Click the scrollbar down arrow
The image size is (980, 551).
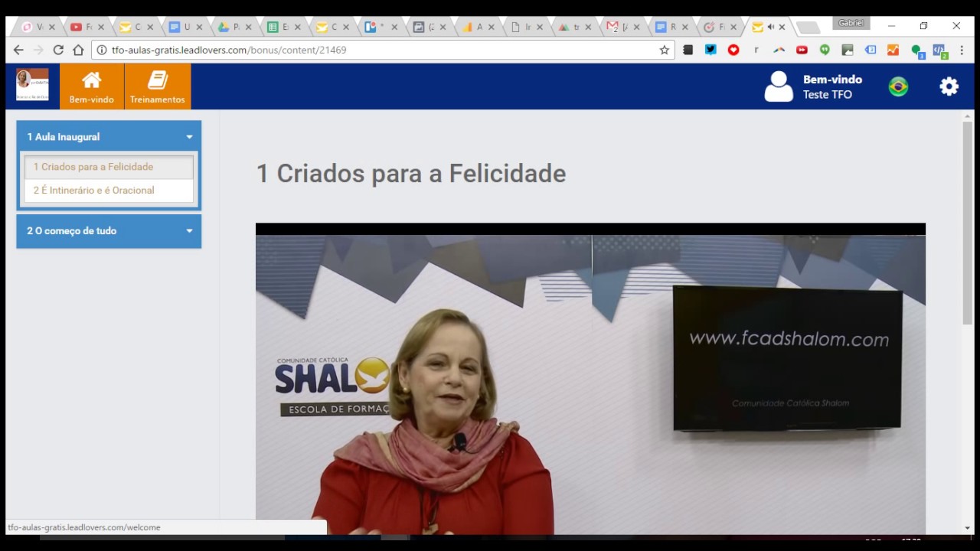coord(968,528)
